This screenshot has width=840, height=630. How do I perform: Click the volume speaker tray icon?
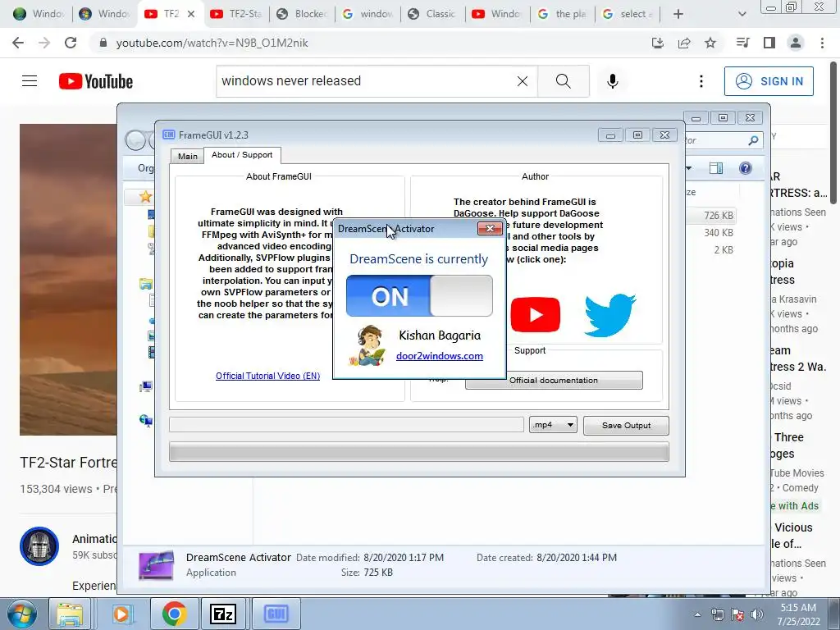[757, 614]
